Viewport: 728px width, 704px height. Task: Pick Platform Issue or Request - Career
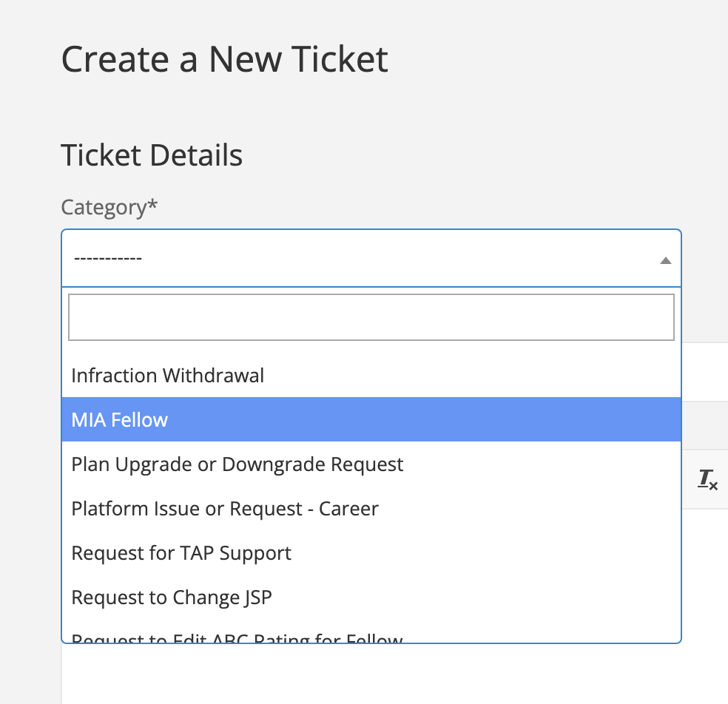(x=225, y=509)
